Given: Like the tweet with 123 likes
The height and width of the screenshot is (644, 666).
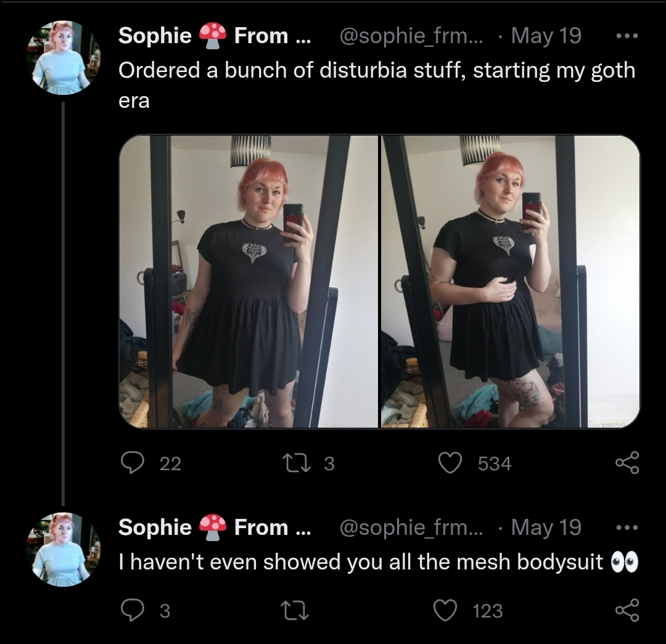Looking at the screenshot, I should tap(445, 611).
